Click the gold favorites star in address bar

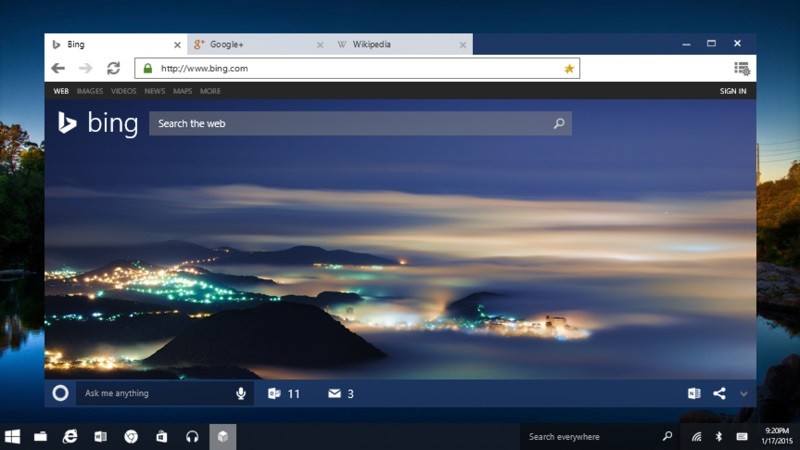pyautogui.click(x=569, y=69)
